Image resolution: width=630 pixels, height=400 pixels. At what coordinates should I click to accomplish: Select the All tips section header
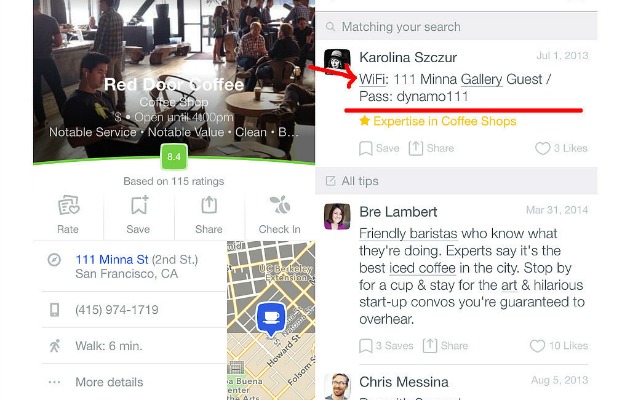(456, 181)
